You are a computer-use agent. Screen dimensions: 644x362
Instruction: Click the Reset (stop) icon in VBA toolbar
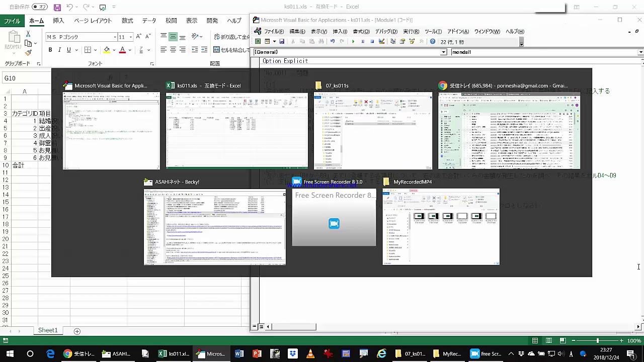pos(372,42)
